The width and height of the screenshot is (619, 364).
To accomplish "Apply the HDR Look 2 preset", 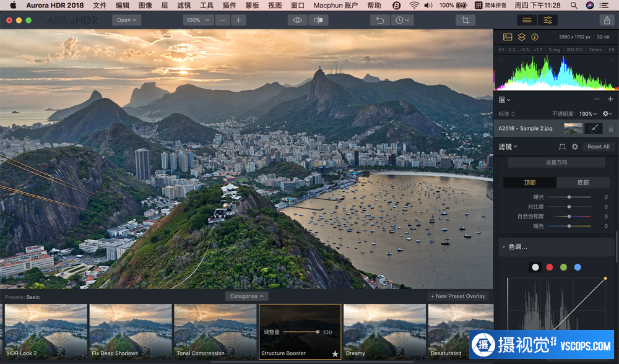I will 46,332.
